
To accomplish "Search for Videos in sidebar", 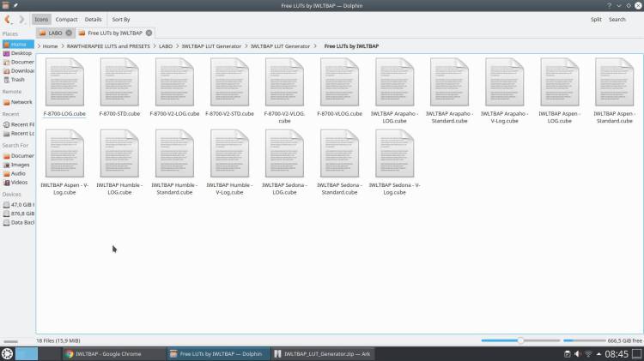I will (x=18, y=182).
